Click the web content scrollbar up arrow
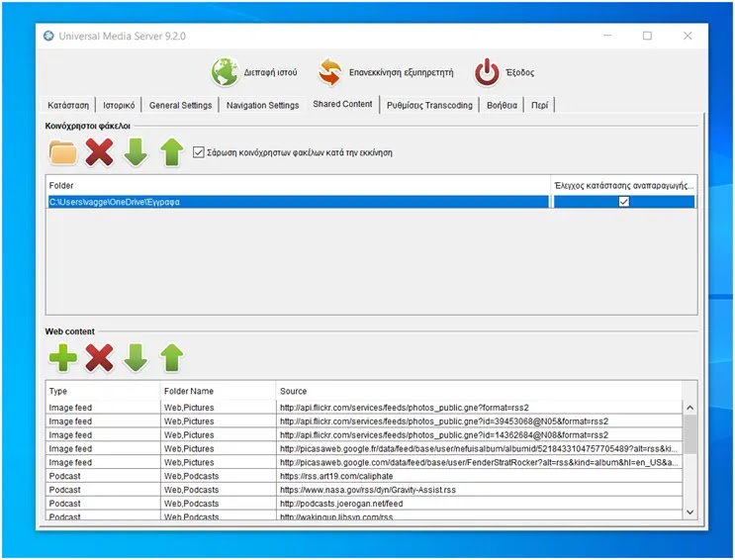Screen dimensions: 735x560 pos(689,408)
